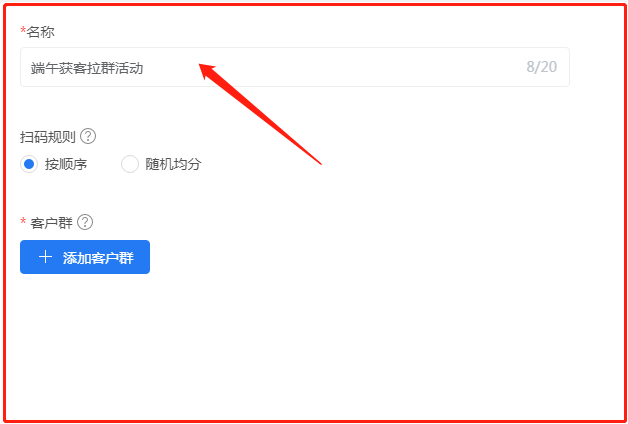Open help tooltip beside 扫码规则
Viewport: 628px width, 424px height.
tap(88, 137)
